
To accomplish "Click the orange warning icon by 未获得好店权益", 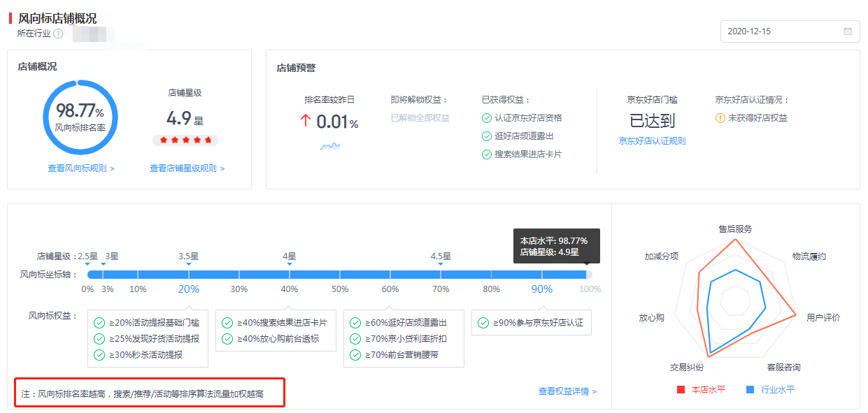I will tap(720, 118).
